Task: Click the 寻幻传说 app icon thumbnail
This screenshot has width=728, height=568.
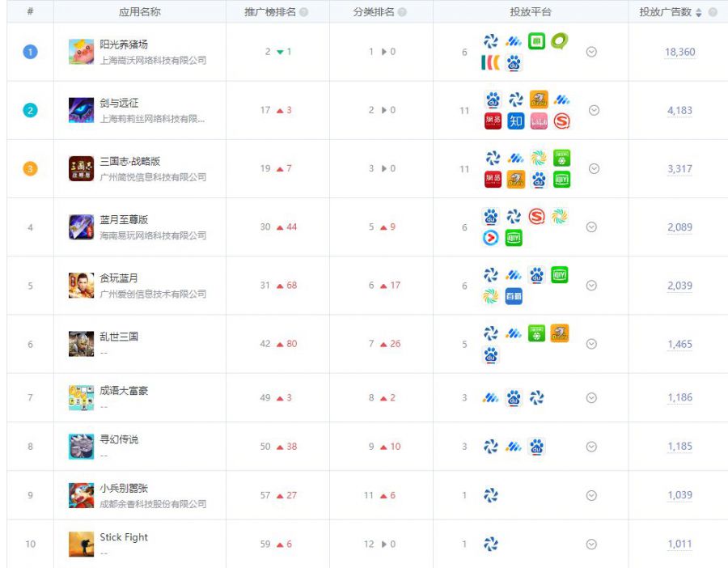Action: 81,447
